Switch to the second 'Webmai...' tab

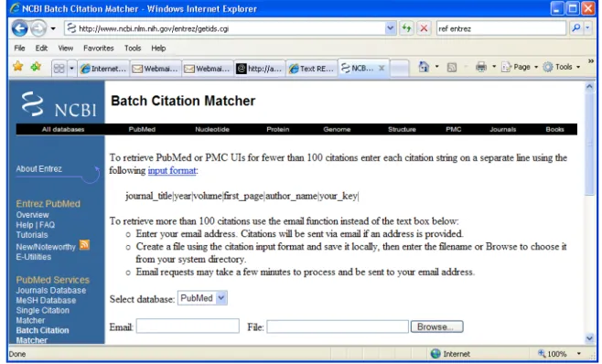pos(208,69)
